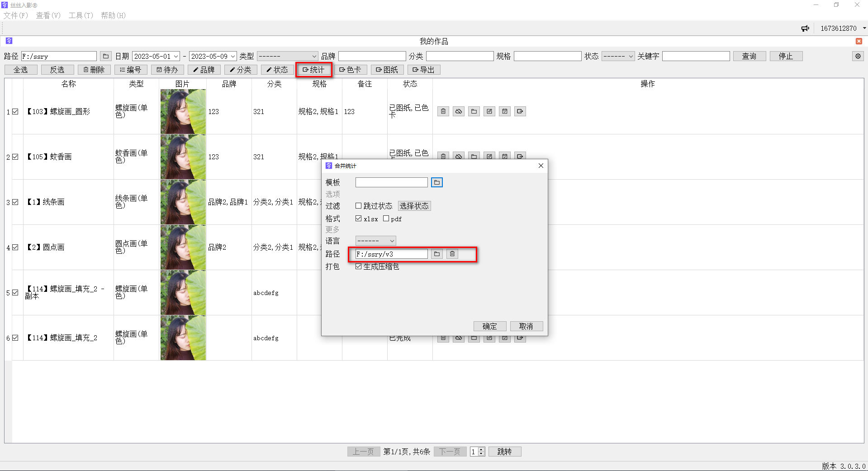Browse for template file with 模板 folder icon
The image size is (868, 471).
[x=436, y=182]
